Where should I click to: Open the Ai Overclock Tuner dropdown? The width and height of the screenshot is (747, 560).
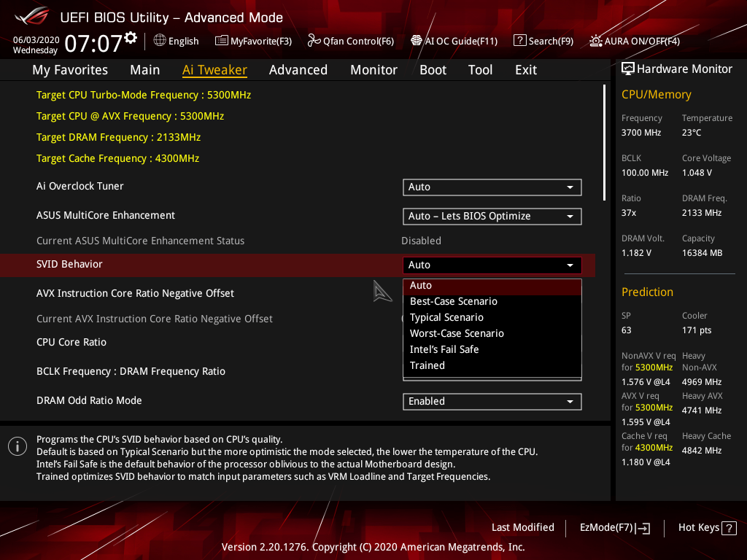(492, 187)
